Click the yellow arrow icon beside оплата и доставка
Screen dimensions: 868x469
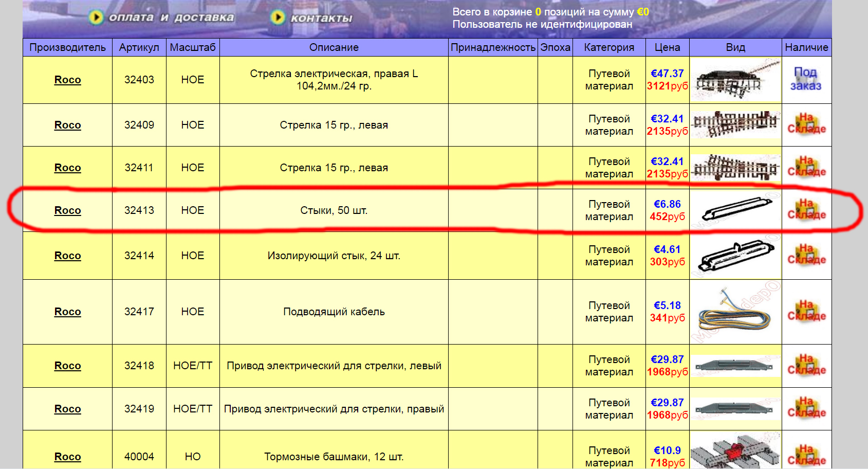pyautogui.click(x=96, y=17)
